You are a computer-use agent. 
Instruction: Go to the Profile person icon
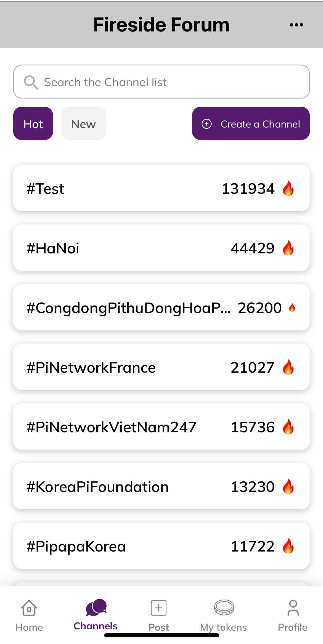[x=293, y=608]
